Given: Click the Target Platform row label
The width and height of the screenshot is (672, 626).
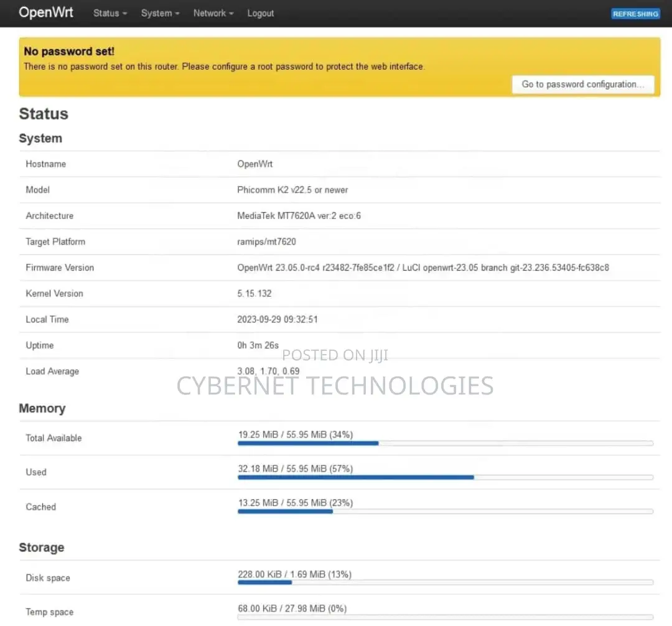Looking at the screenshot, I should [56, 241].
